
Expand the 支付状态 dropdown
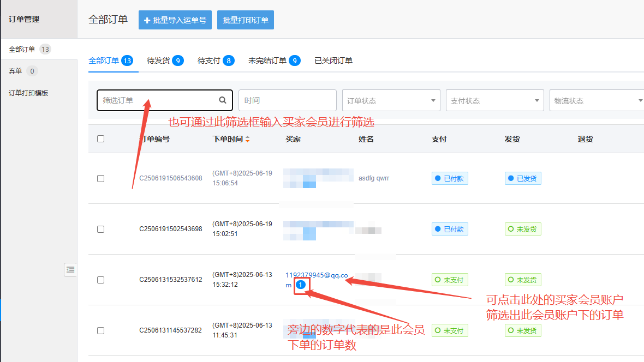(x=494, y=101)
